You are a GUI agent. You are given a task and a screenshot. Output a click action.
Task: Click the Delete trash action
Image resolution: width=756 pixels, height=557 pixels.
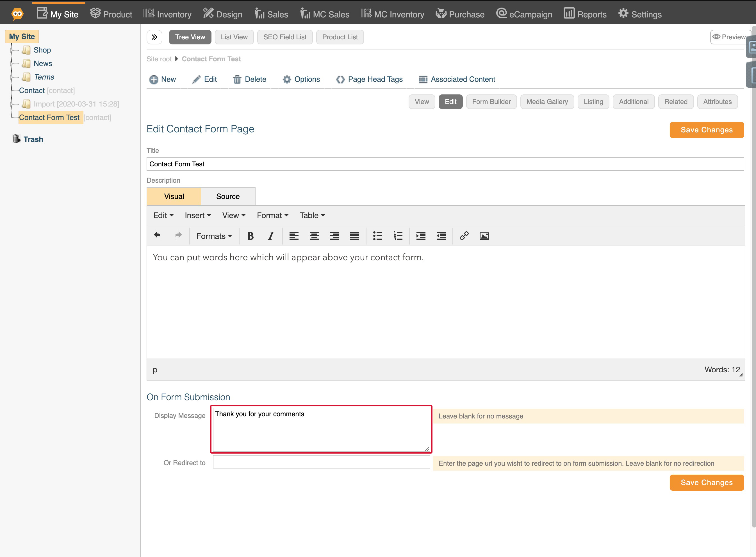coord(250,79)
